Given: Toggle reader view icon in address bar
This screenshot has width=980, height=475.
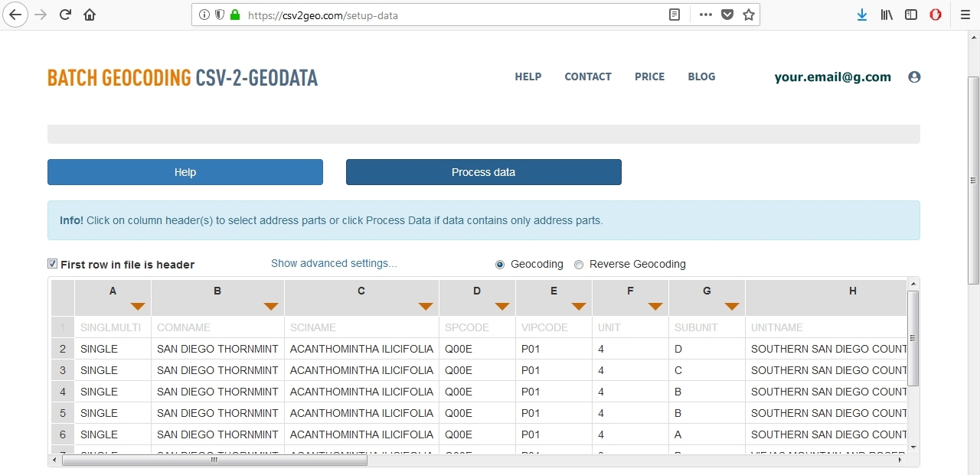Looking at the screenshot, I should tap(675, 15).
